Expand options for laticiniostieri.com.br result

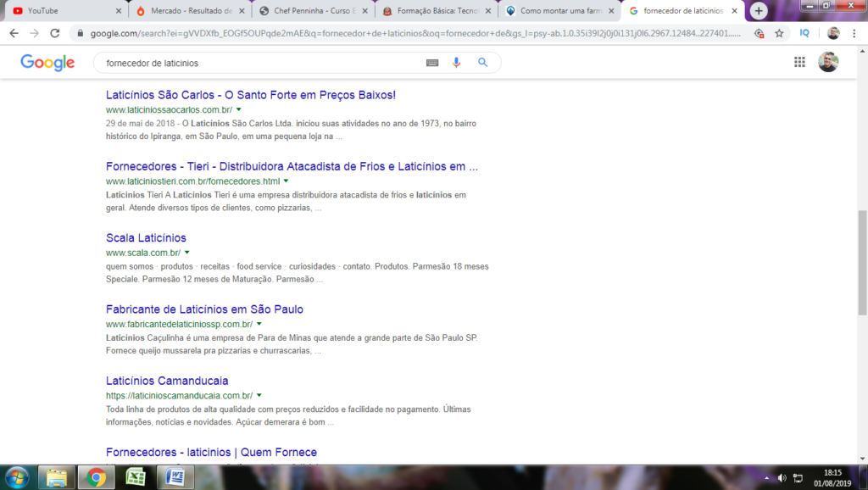click(x=287, y=181)
